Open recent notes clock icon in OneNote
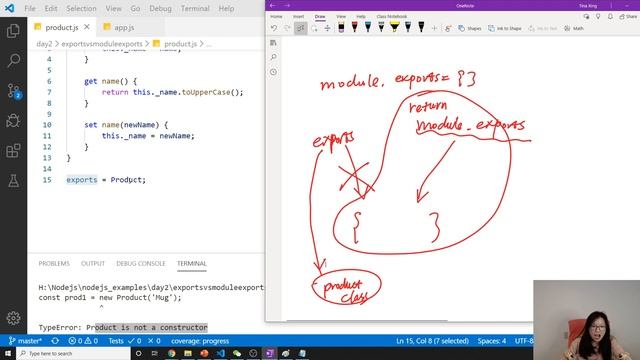Image resolution: width=640 pixels, height=360 pixels. click(x=273, y=72)
